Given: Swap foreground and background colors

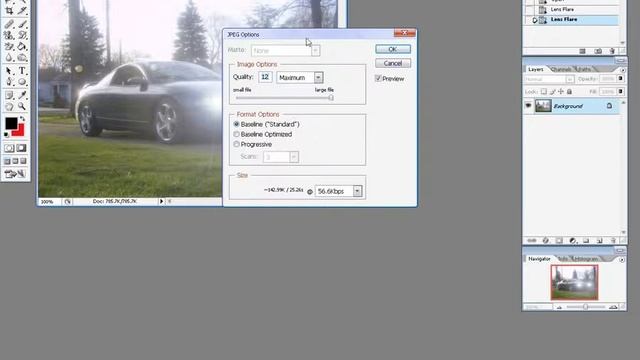Looking at the screenshot, I should (22, 119).
